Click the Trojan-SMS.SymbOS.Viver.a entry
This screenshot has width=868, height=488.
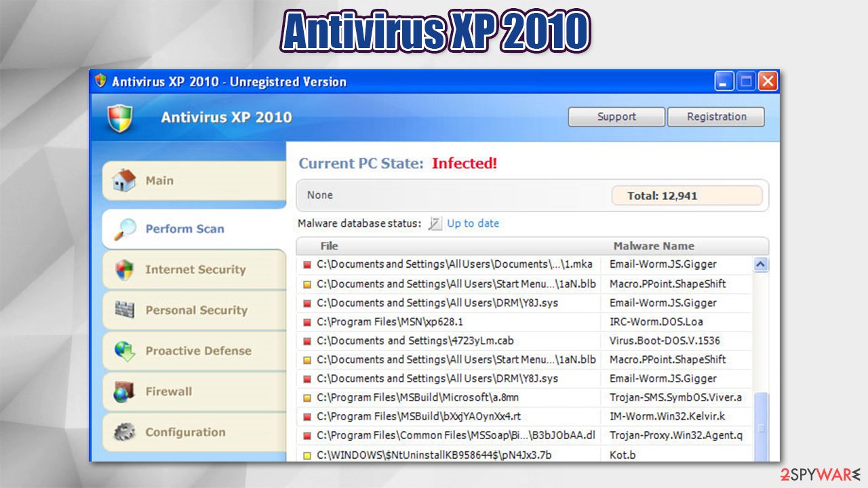coord(675,398)
